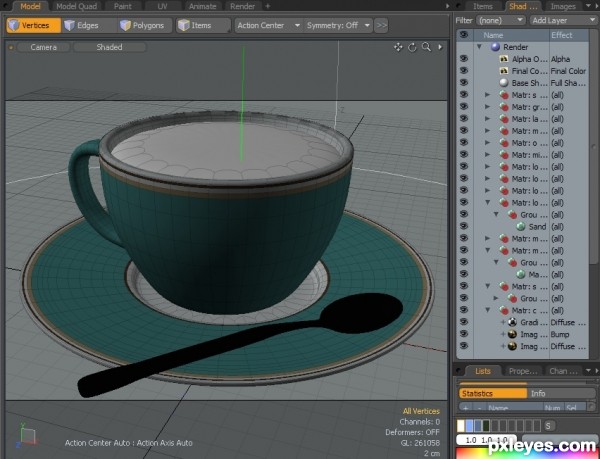Switch to the Paint tab
This screenshot has height=459, width=600.
(122, 6)
